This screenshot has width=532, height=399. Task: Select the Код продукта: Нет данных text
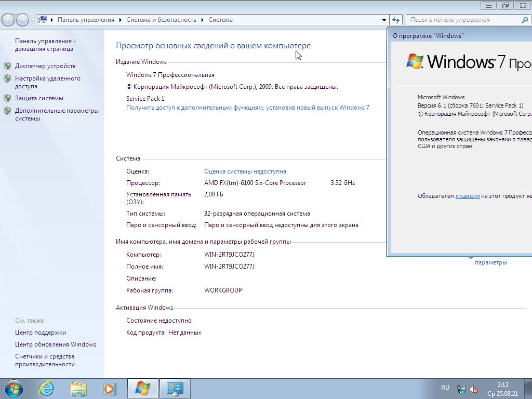[164, 332]
